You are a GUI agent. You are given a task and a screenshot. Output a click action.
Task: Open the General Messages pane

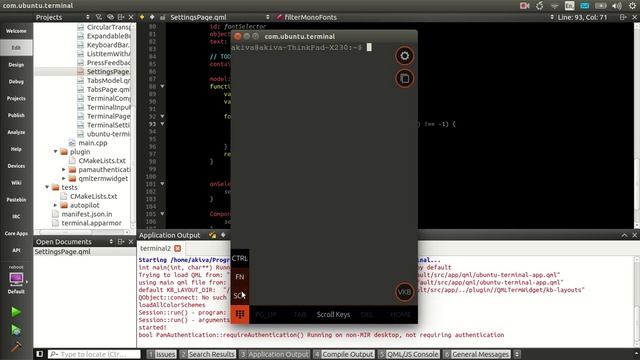477,354
